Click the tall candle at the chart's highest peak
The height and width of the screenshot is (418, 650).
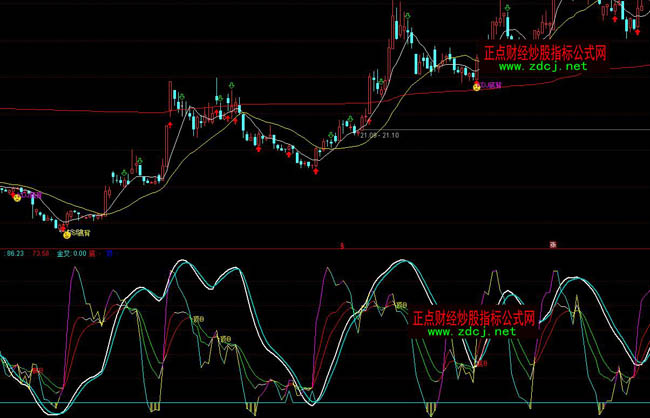[x=398, y=22]
